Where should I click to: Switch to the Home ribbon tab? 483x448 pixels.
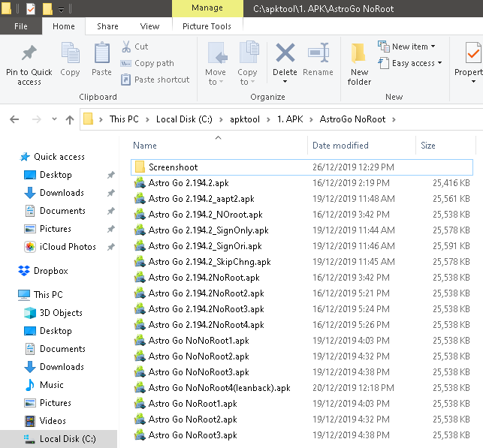click(x=64, y=26)
